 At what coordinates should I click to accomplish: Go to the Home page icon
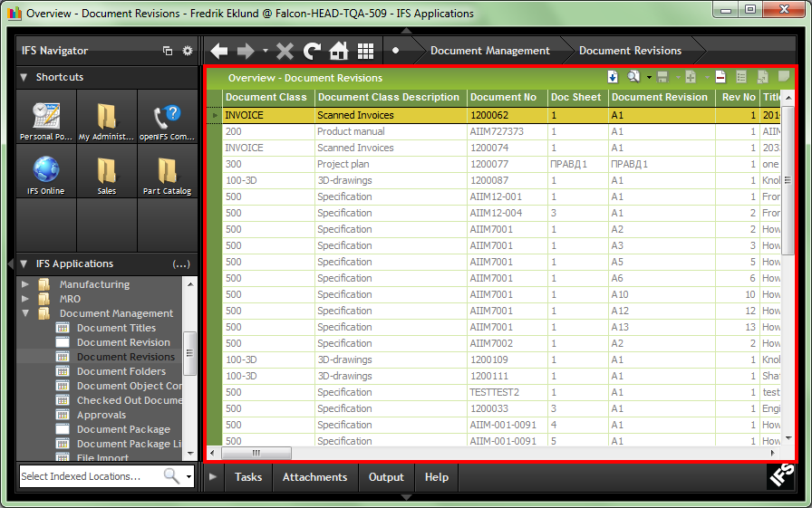click(x=339, y=51)
